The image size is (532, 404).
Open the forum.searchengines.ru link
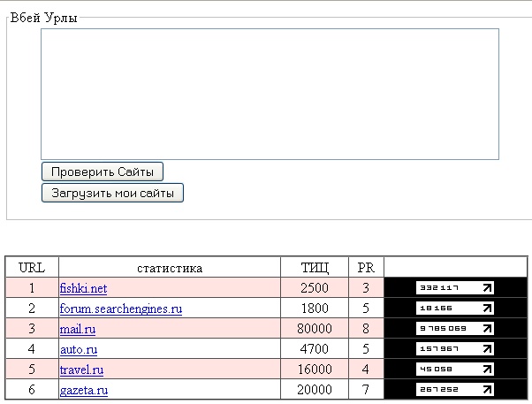pyautogui.click(x=121, y=309)
